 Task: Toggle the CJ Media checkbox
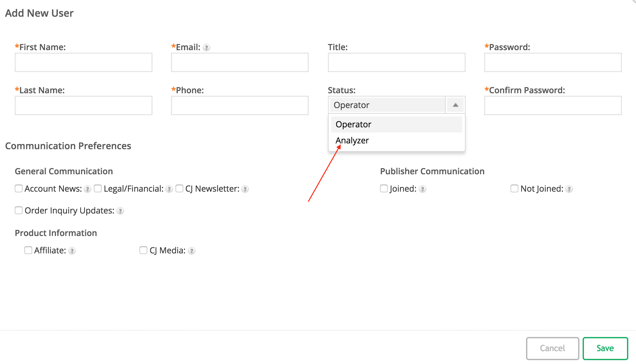[x=143, y=250]
